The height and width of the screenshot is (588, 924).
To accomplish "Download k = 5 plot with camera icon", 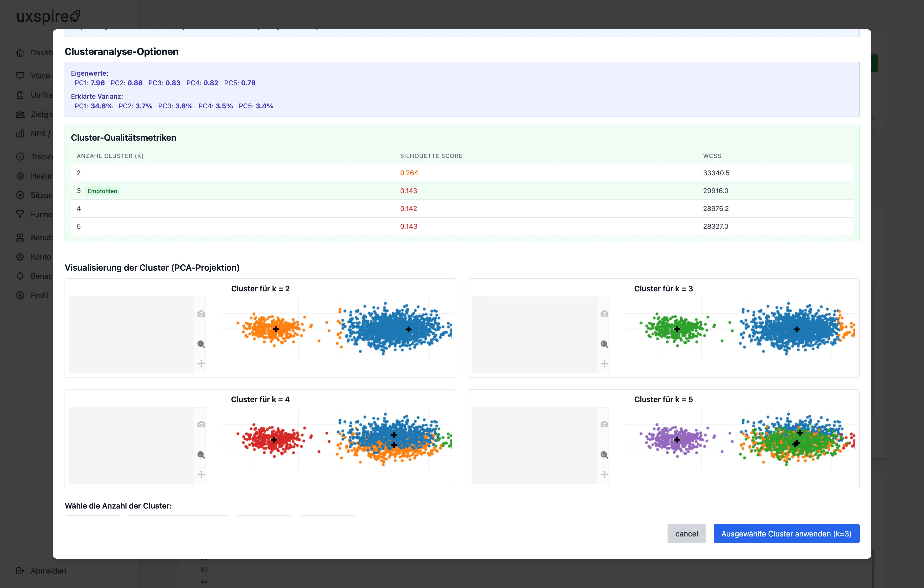I will (604, 425).
